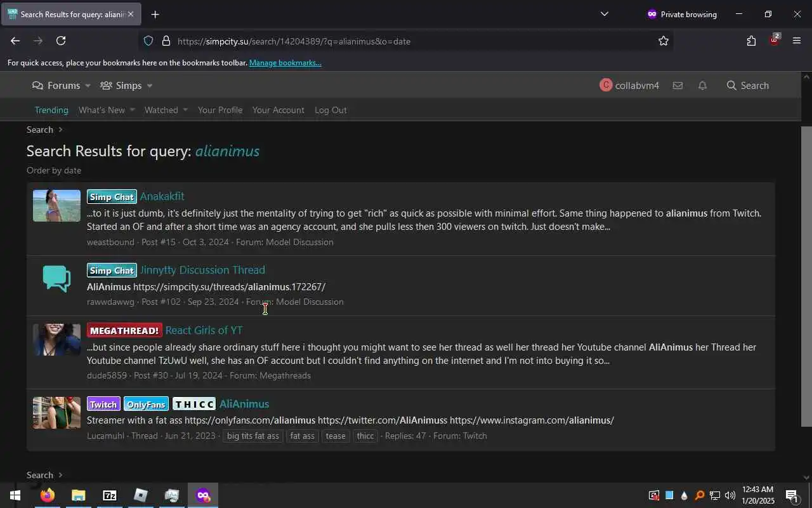The width and height of the screenshot is (812, 508).
Task: Open the network tray icon
Action: click(x=715, y=495)
